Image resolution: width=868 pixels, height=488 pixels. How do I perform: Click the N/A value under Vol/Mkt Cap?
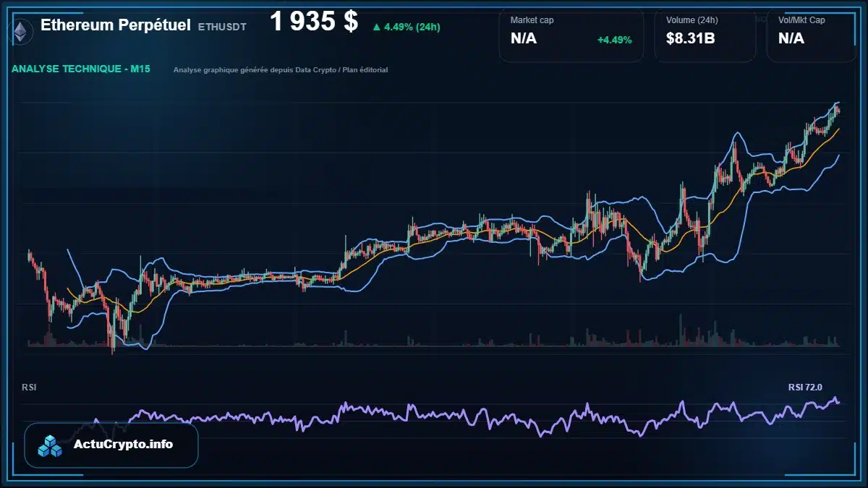791,38
